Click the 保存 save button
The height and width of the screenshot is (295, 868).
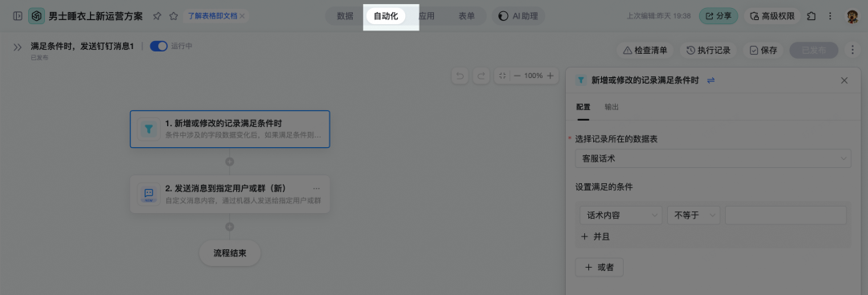(764, 51)
